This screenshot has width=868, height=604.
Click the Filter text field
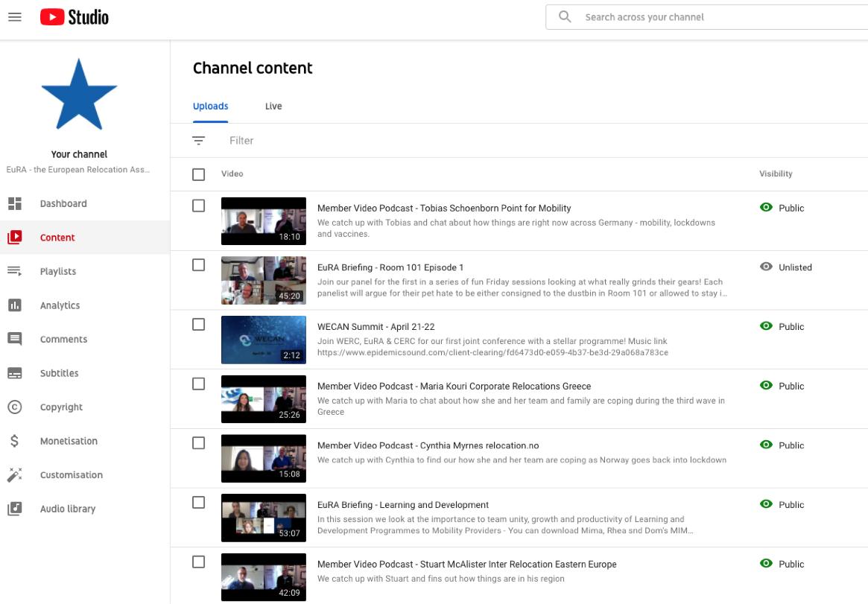241,141
